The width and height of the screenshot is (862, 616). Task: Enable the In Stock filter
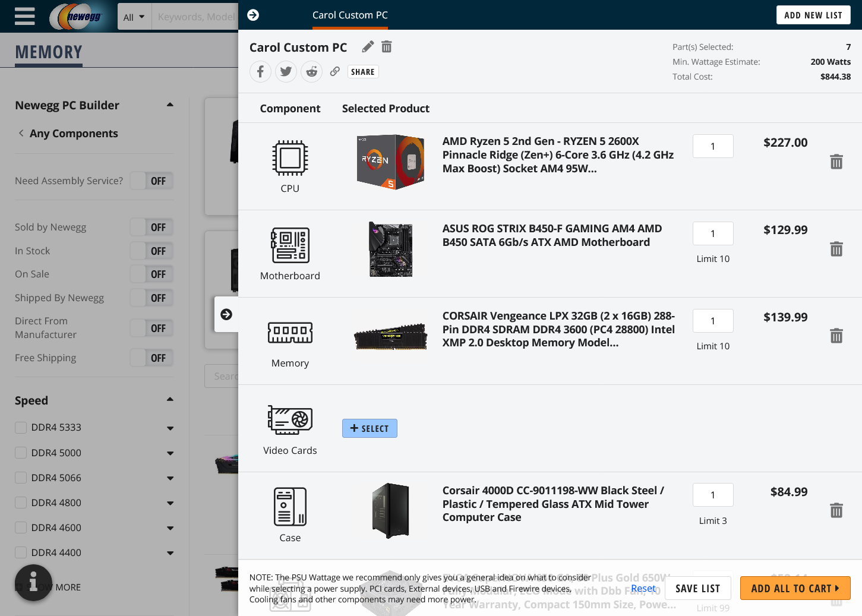point(151,251)
